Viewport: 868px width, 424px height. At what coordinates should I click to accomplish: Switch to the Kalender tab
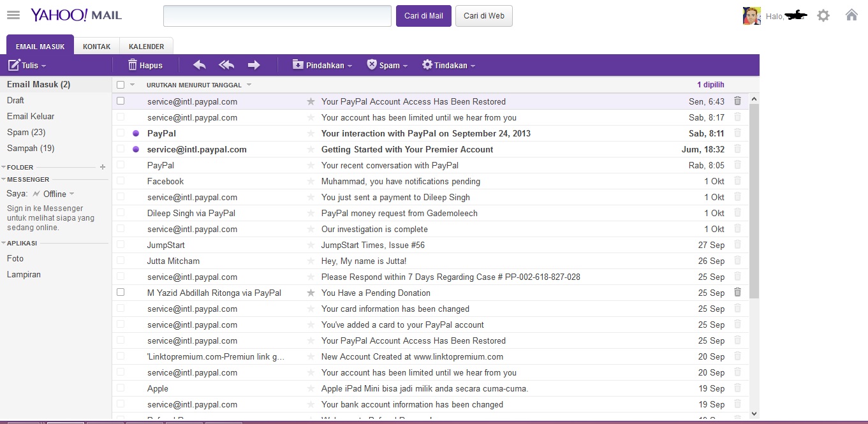[x=146, y=47]
